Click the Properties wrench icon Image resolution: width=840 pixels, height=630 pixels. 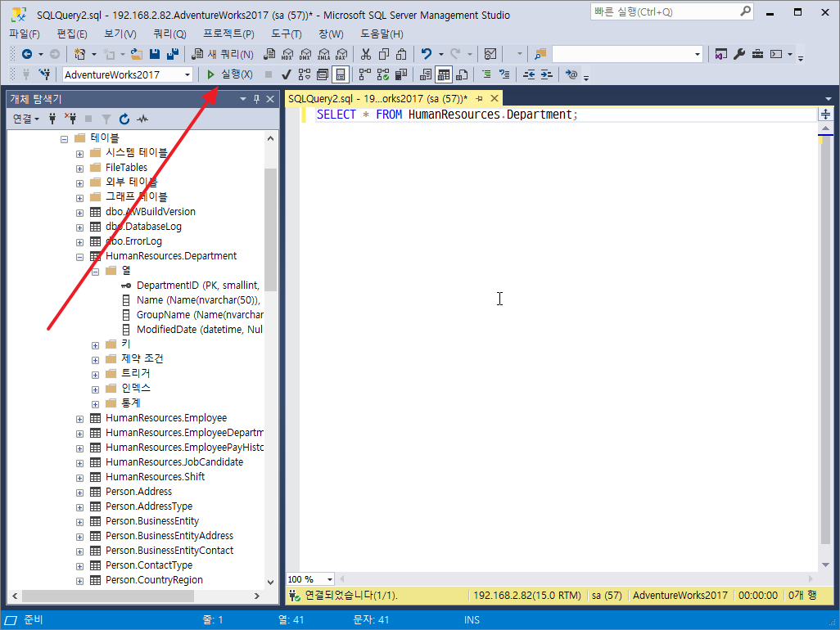point(739,54)
